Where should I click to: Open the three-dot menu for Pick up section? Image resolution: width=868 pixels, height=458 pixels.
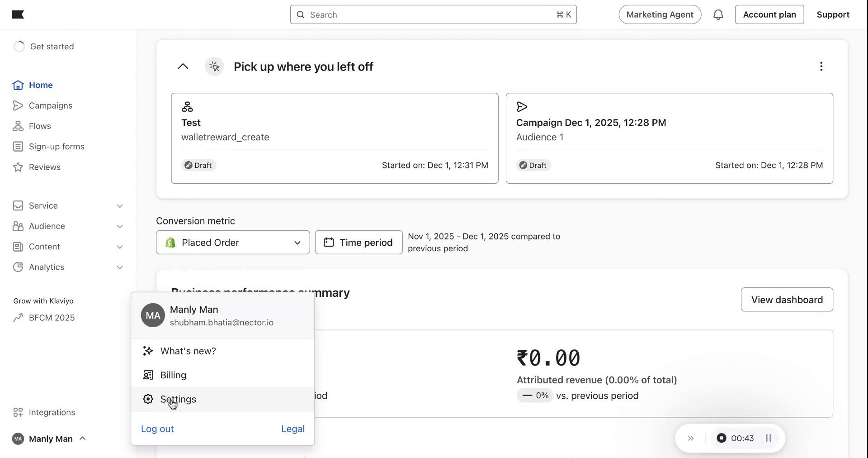click(x=821, y=67)
